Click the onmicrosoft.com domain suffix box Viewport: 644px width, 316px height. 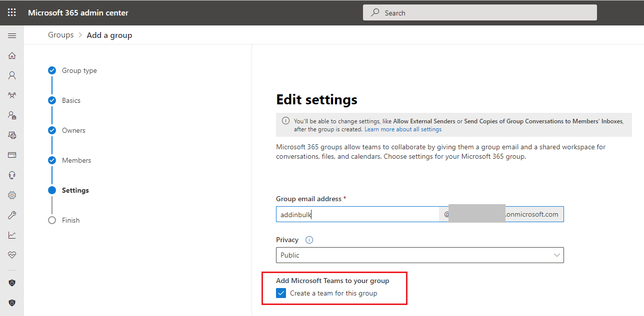(x=501, y=214)
